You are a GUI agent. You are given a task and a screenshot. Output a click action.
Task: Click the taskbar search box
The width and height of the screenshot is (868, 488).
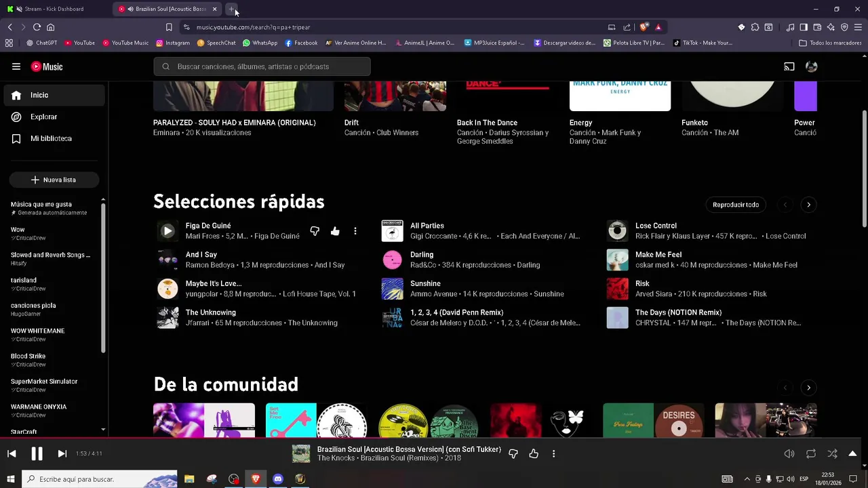tap(100, 479)
